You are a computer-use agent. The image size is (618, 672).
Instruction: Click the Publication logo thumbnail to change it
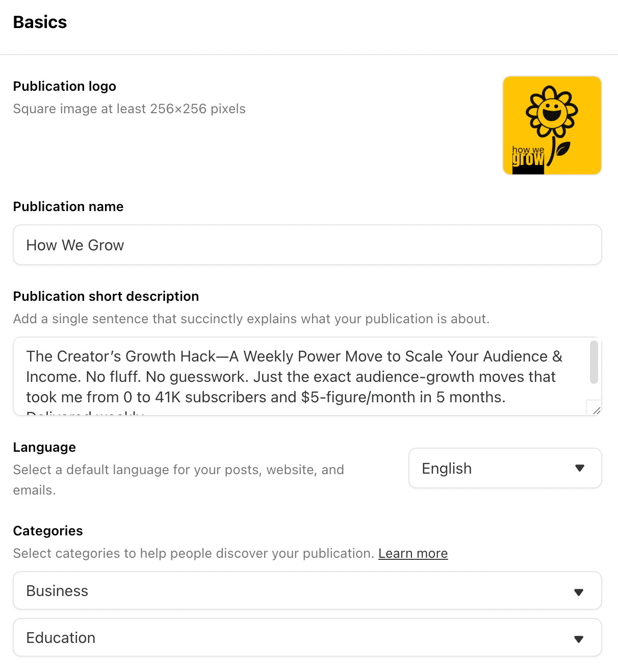[552, 125]
